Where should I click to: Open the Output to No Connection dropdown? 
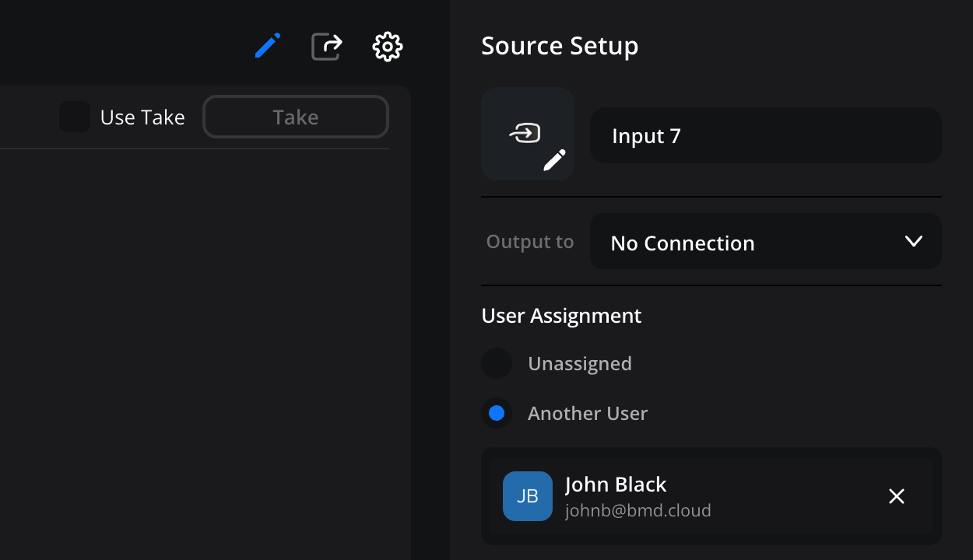pos(766,242)
